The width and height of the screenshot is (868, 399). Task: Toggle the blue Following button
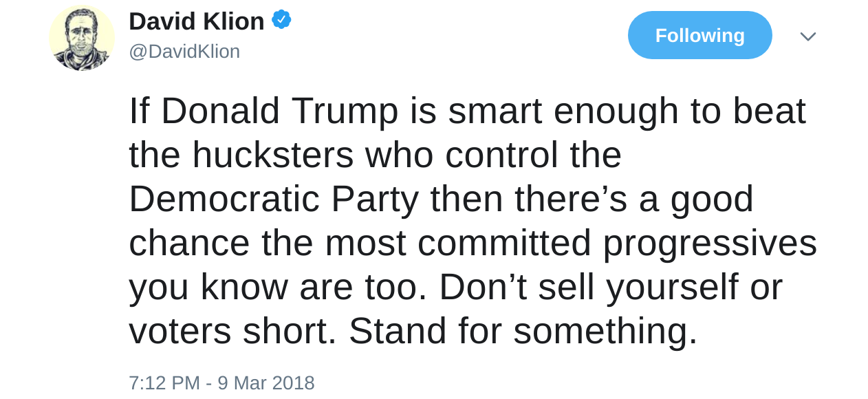699,35
